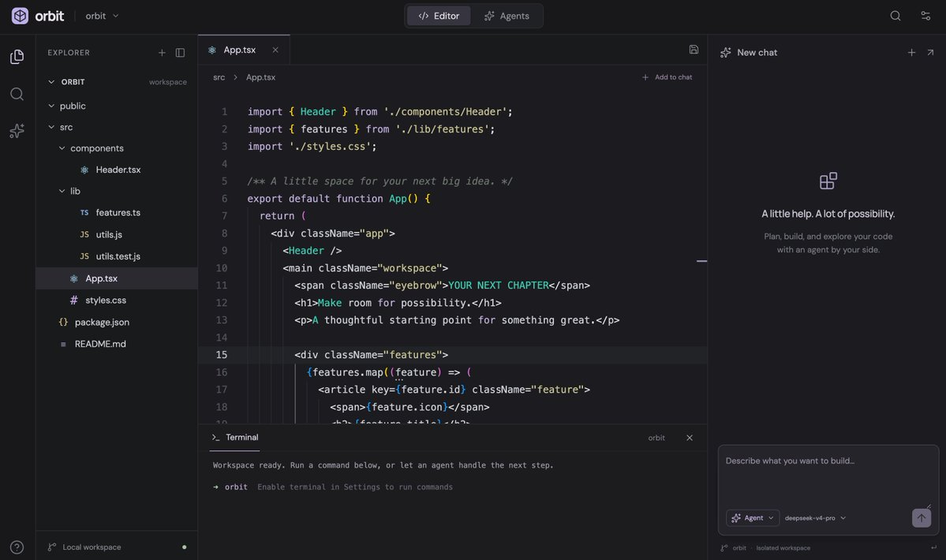Switch to the Editor view
This screenshot has height=560, width=946.
(x=439, y=16)
